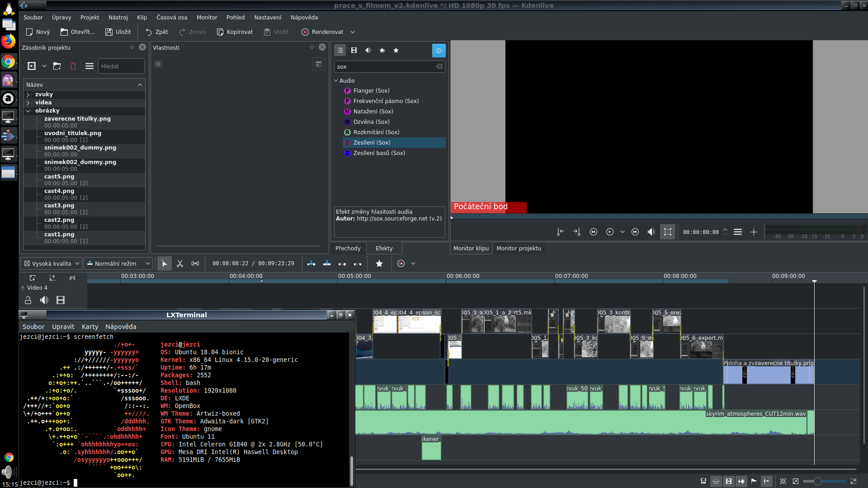
Task: Open the Časová osa menu
Action: (x=172, y=17)
